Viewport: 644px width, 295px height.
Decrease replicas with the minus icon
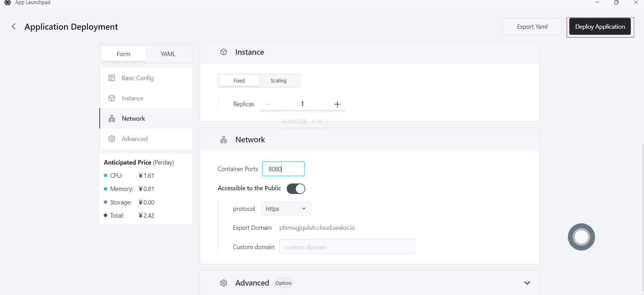[267, 104]
